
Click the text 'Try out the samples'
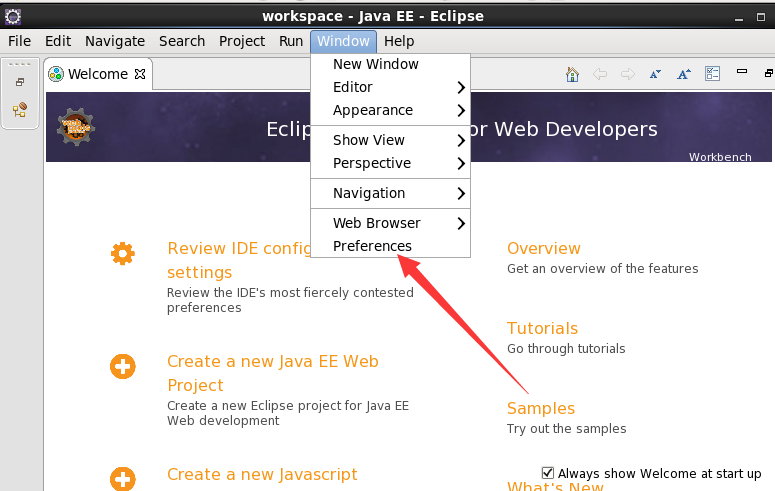(x=566, y=429)
